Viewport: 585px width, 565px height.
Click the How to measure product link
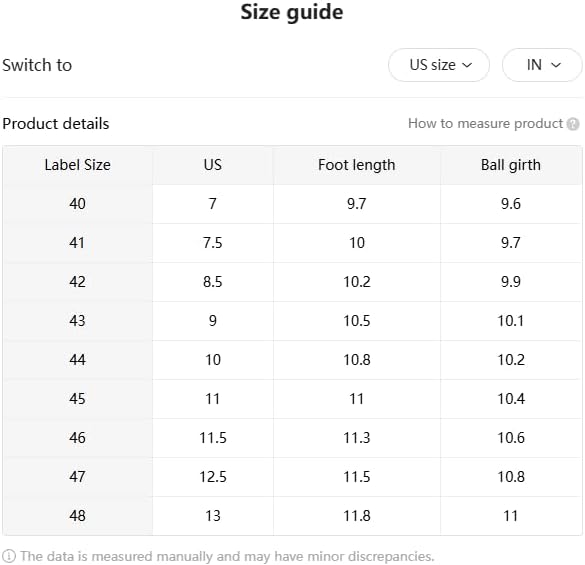pyautogui.click(x=485, y=124)
